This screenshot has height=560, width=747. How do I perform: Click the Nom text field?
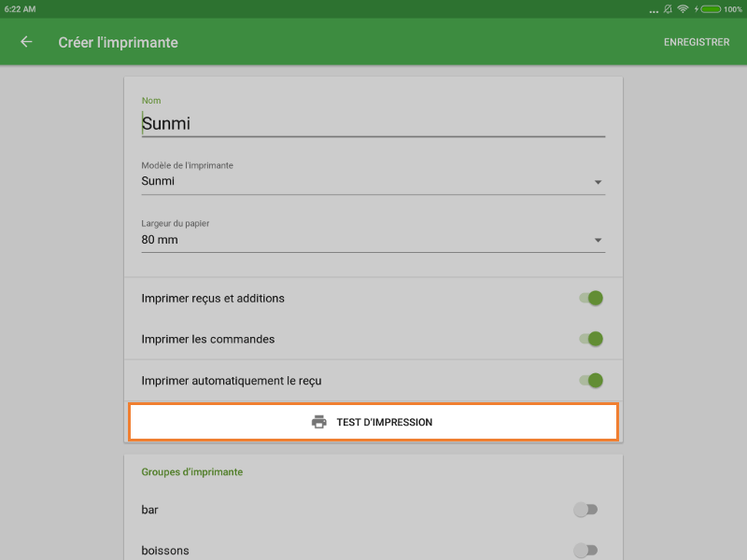[373, 123]
